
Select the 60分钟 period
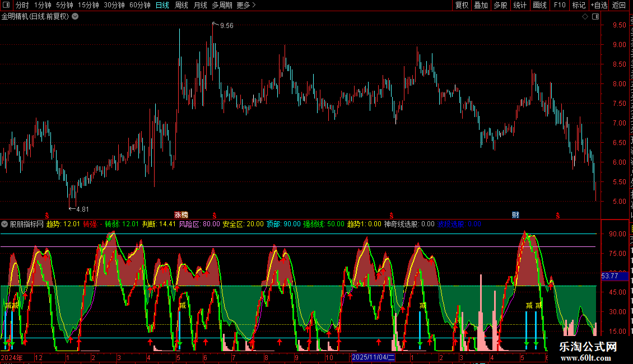(140, 5)
